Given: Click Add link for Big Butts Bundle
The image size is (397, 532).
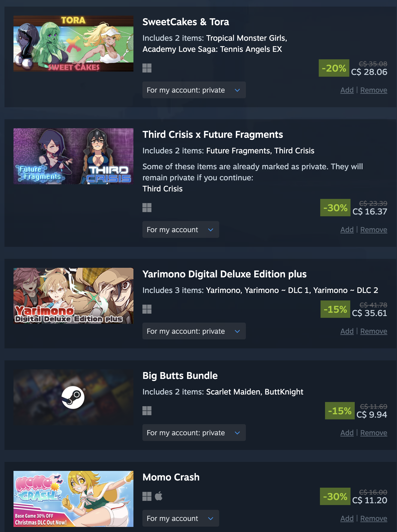Looking at the screenshot, I should (x=347, y=433).
